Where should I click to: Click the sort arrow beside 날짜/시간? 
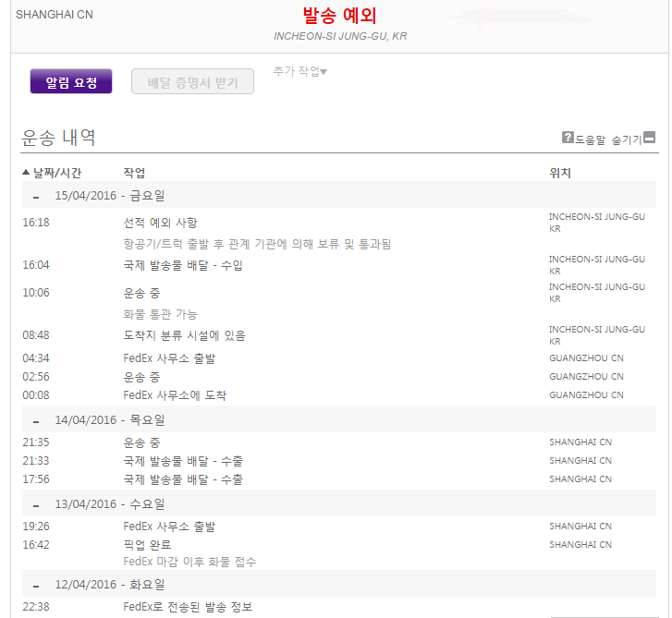[26, 173]
